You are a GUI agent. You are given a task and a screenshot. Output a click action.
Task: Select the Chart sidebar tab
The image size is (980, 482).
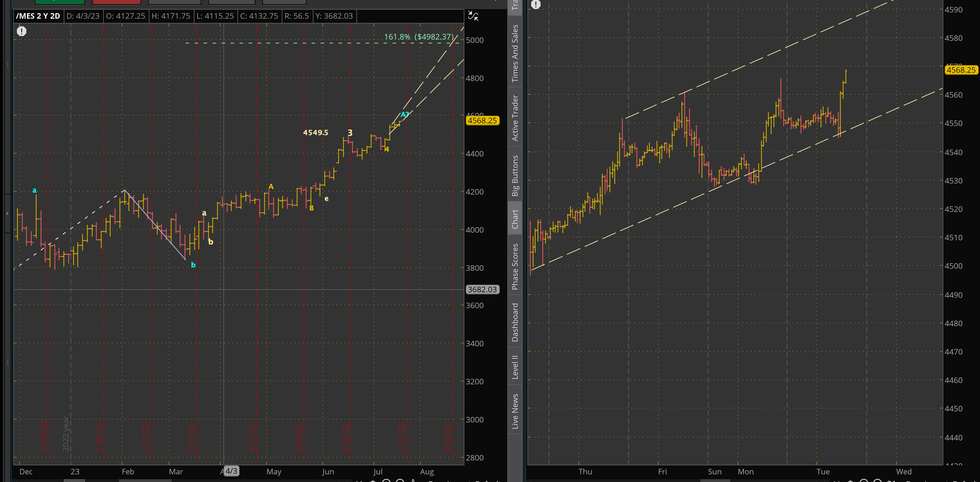tap(515, 219)
